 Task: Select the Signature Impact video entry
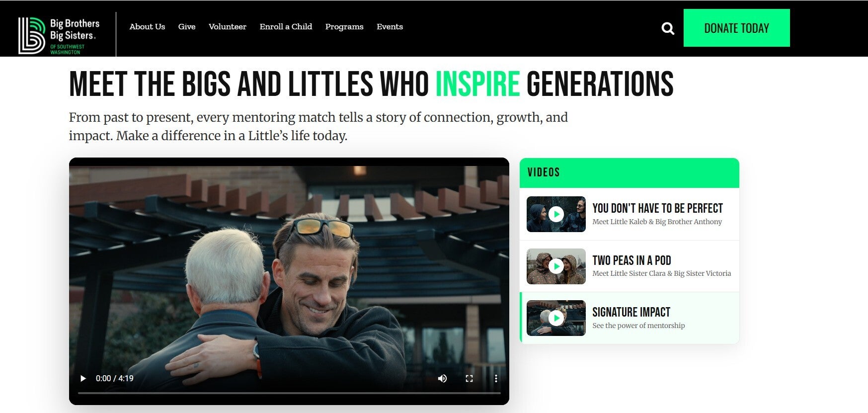[x=630, y=318]
